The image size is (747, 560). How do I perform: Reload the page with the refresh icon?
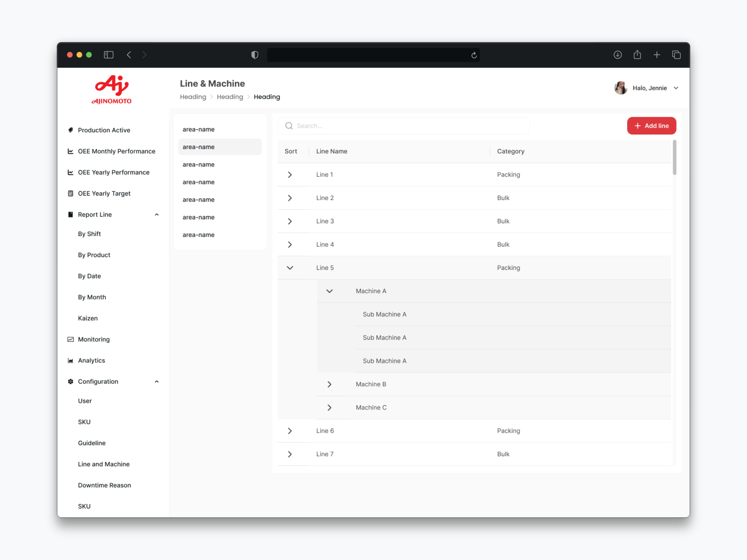point(474,55)
